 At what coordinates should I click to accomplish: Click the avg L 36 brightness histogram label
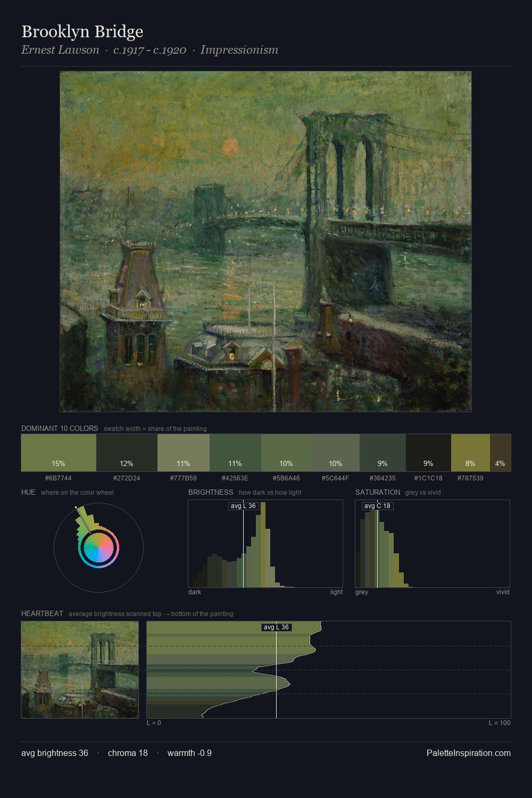click(243, 506)
